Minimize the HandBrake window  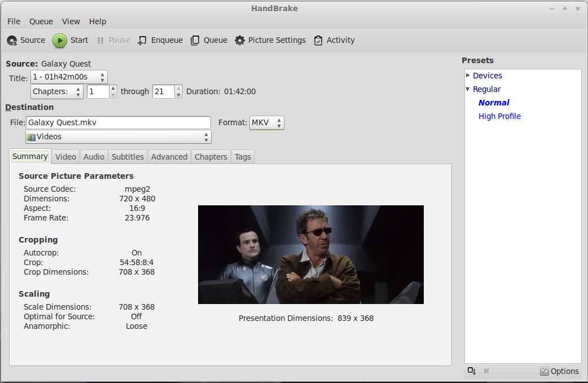coord(552,9)
